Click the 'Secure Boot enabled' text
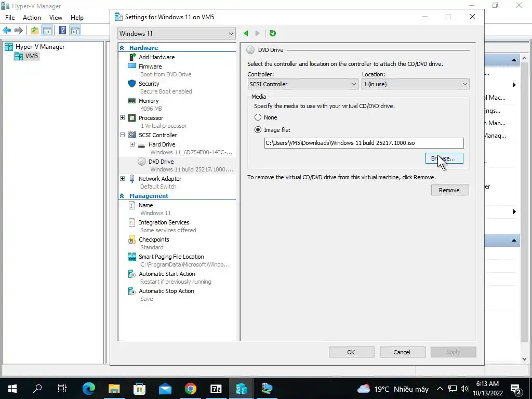 [x=166, y=91]
